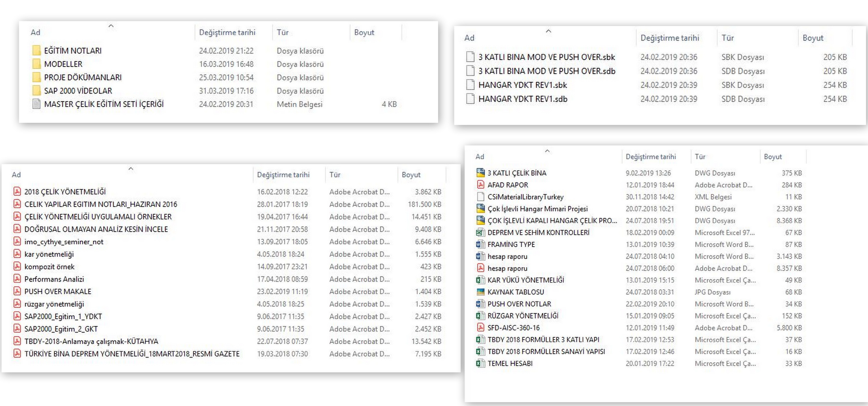Sort SBK/SDB file list by Boyut header

pos(813,38)
